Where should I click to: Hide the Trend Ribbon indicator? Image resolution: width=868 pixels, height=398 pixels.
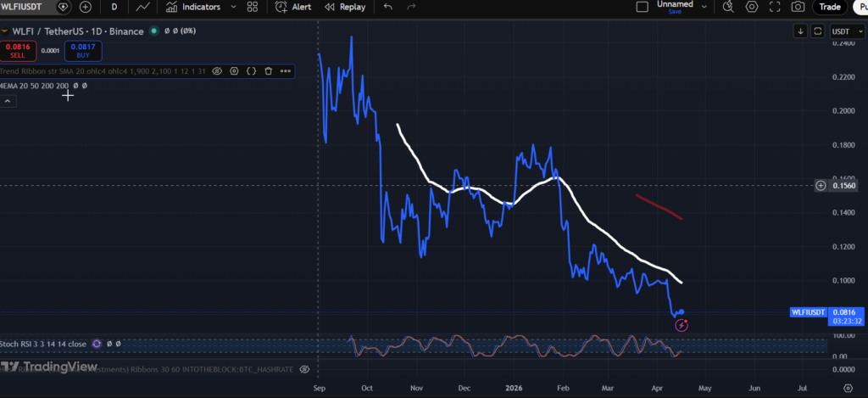point(217,71)
